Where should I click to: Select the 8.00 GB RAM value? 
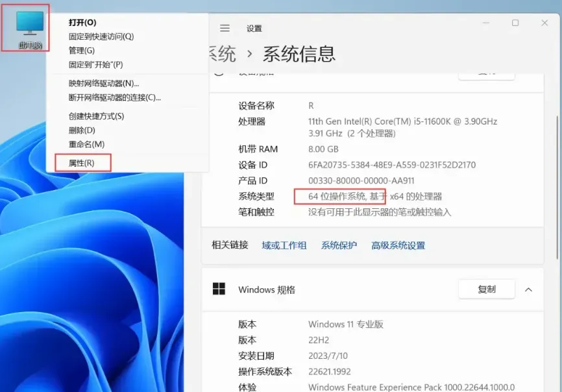[323, 149]
